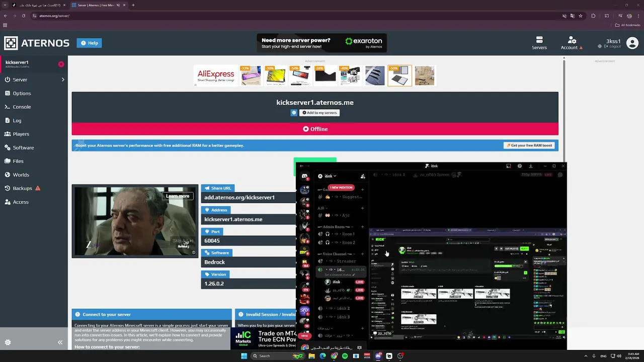The height and width of the screenshot is (362, 644).
Task: Join the i6nk 3 voice channel
Action: click(341, 317)
